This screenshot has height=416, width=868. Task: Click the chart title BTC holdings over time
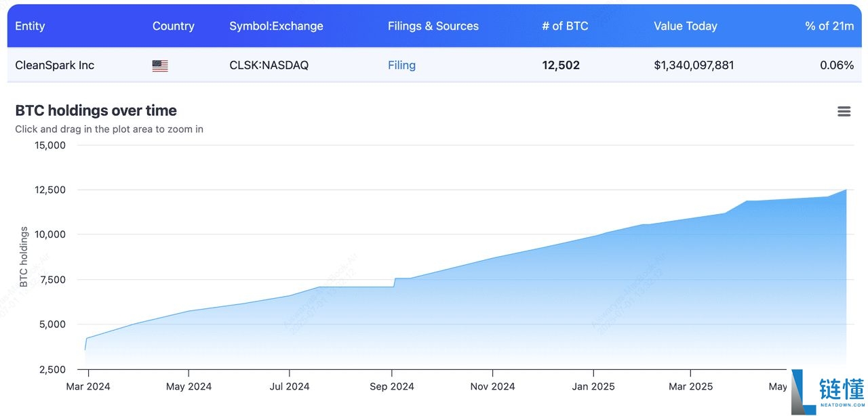[96, 110]
